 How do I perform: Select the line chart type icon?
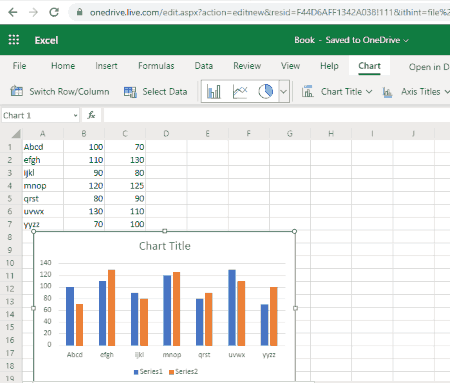(x=240, y=91)
